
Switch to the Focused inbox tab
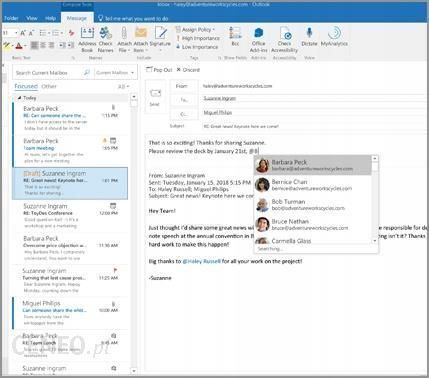(26, 86)
